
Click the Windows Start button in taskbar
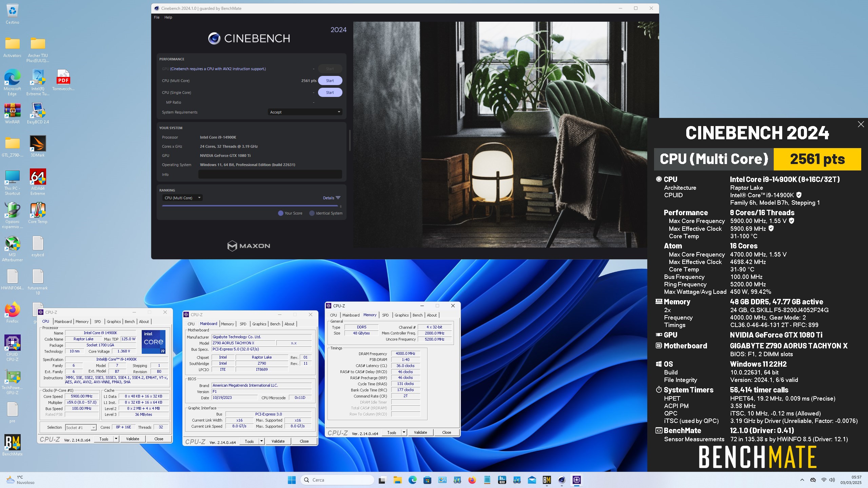pos(292,480)
